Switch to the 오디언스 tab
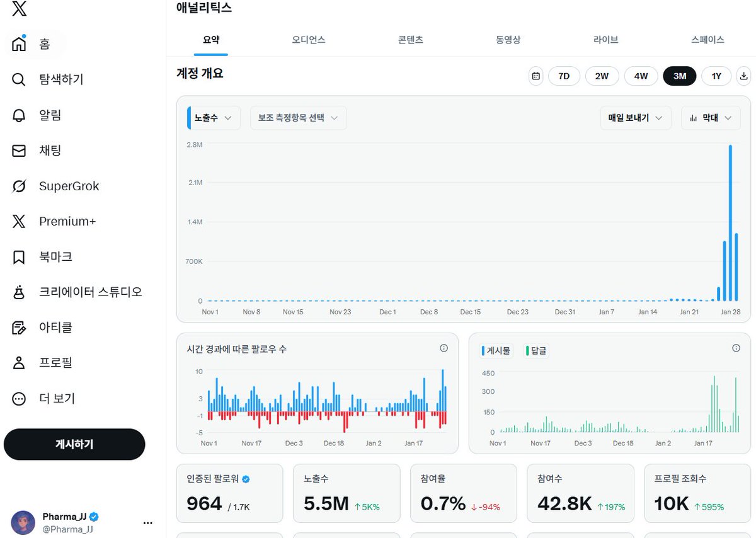Image resolution: width=756 pixels, height=538 pixels. [x=309, y=40]
